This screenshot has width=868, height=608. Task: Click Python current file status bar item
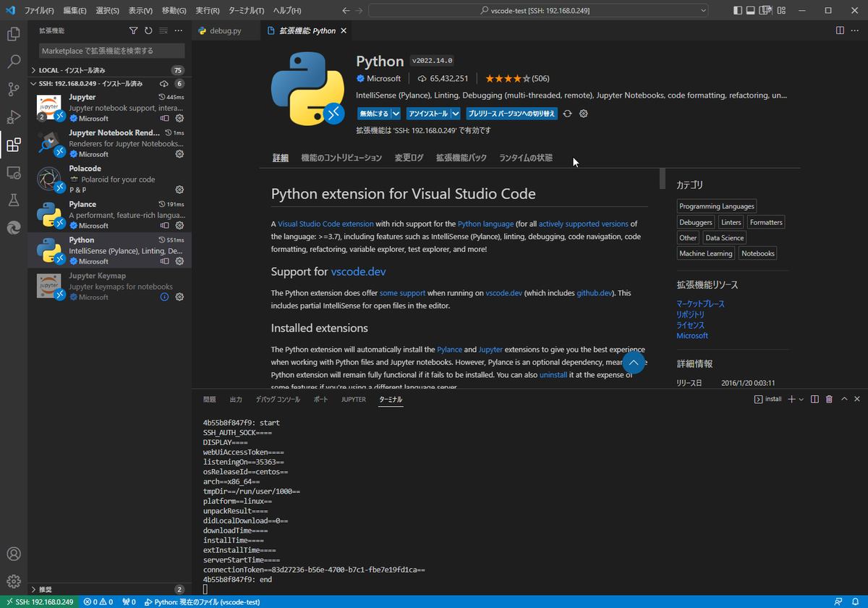point(202,601)
